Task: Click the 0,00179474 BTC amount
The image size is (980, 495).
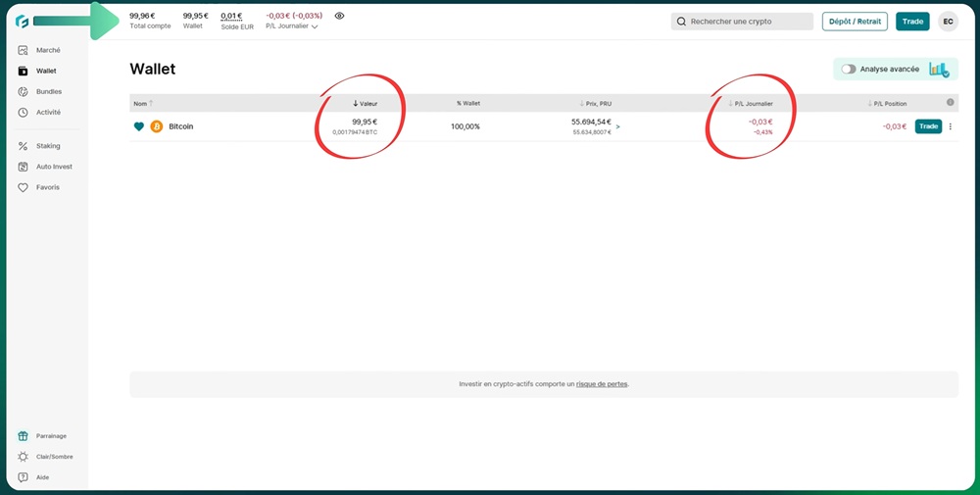Action: click(355, 132)
